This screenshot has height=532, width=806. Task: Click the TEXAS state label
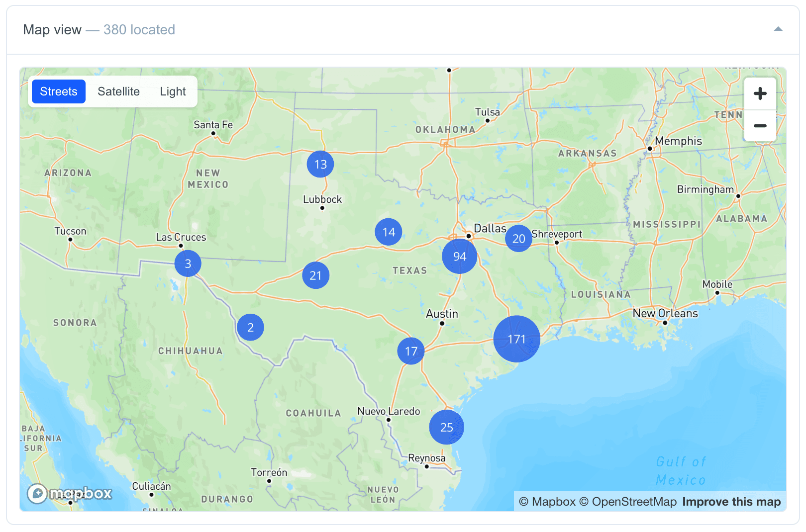(x=410, y=270)
